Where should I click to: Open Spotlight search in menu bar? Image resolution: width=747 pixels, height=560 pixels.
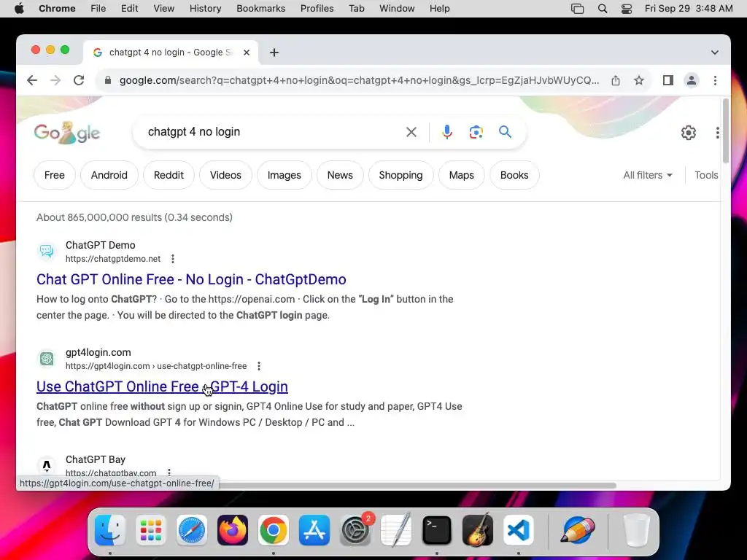point(602,9)
